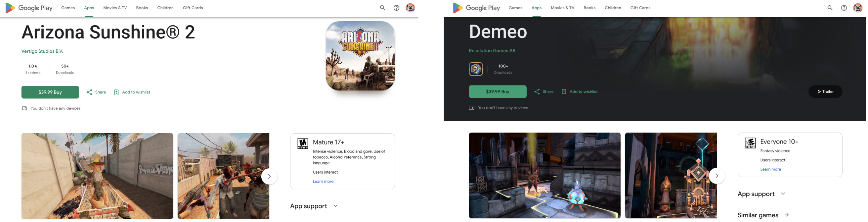Open Games tab on Arizona Sunshine page
Image resolution: width=868 pixels, height=222 pixels.
tap(68, 8)
